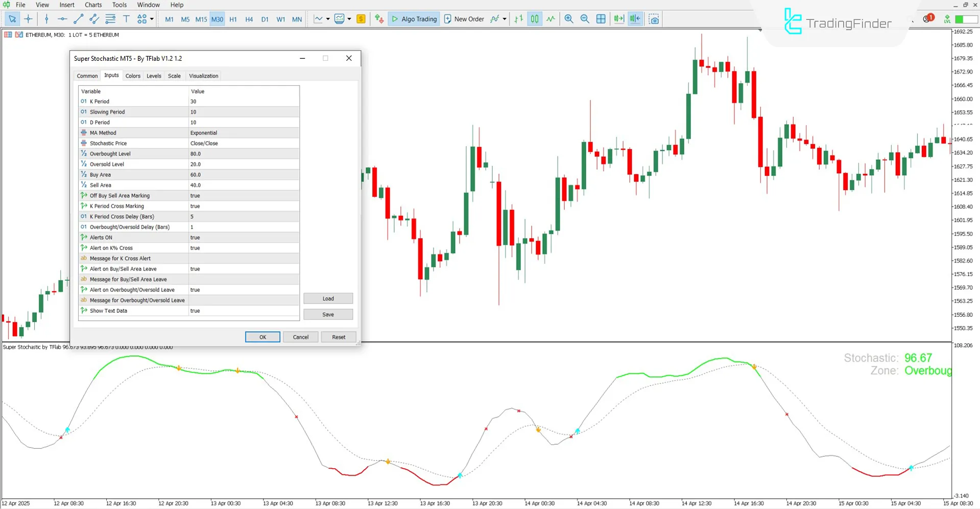Select the H1 timeframe
Screen dimensions: 980x509
233,19
